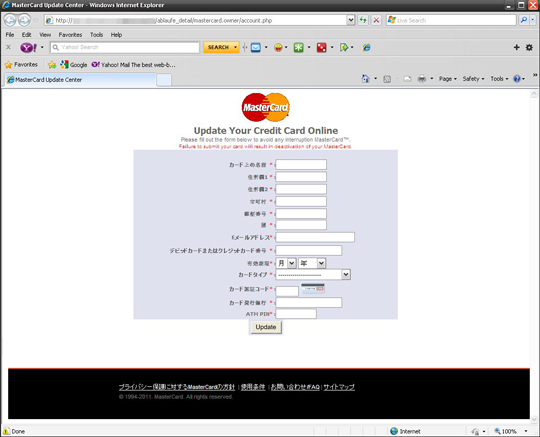Click the Yahoo! Mail favorites link
The height and width of the screenshot is (437, 540).
pos(134,65)
